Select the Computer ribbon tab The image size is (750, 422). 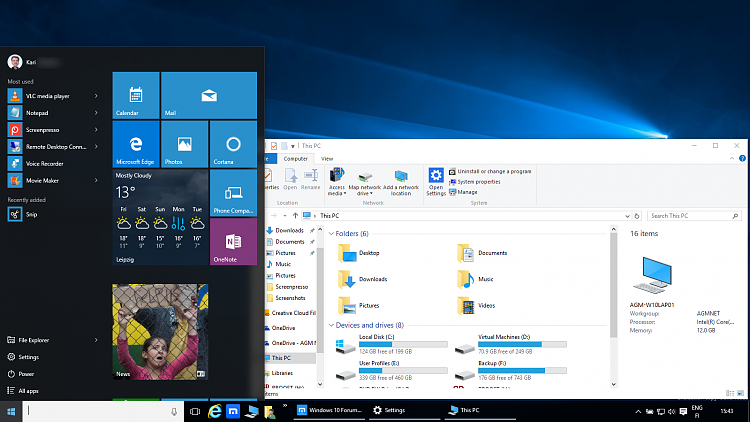click(296, 159)
